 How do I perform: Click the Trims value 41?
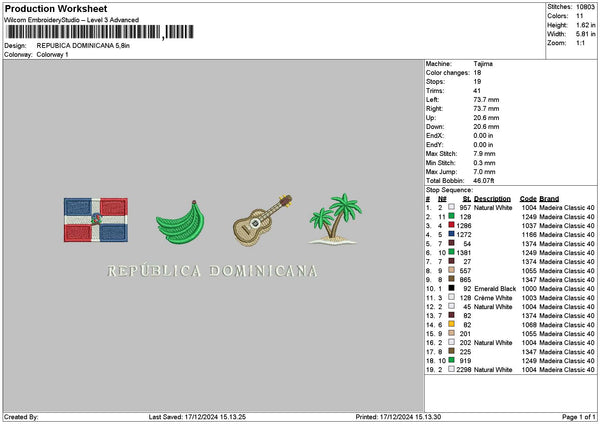tap(477, 91)
